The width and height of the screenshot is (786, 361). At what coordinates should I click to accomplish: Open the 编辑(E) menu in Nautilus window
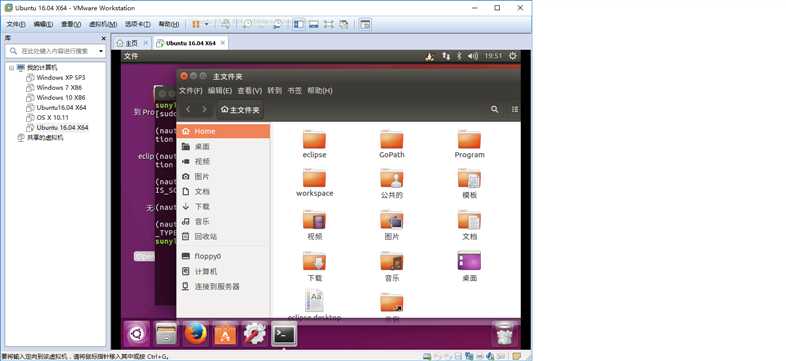tap(220, 91)
